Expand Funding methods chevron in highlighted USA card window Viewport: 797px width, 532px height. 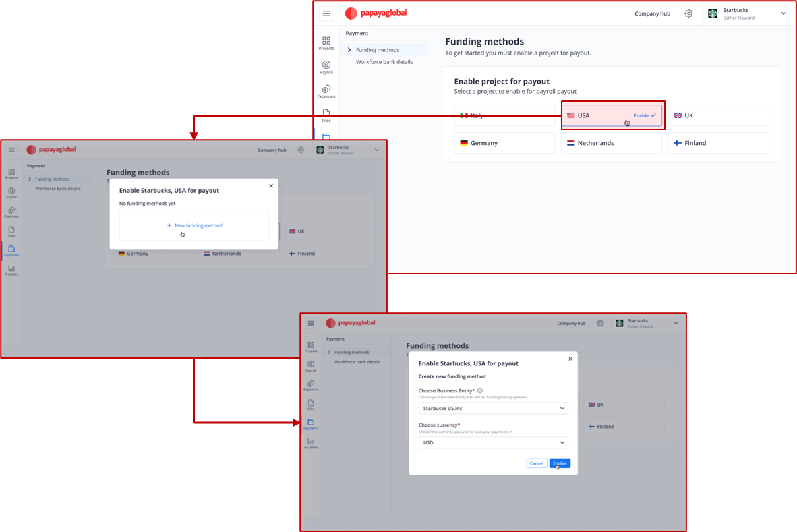click(x=349, y=50)
